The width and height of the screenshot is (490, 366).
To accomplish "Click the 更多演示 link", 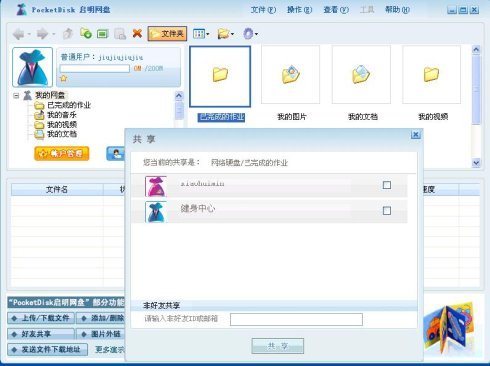I will (x=110, y=349).
